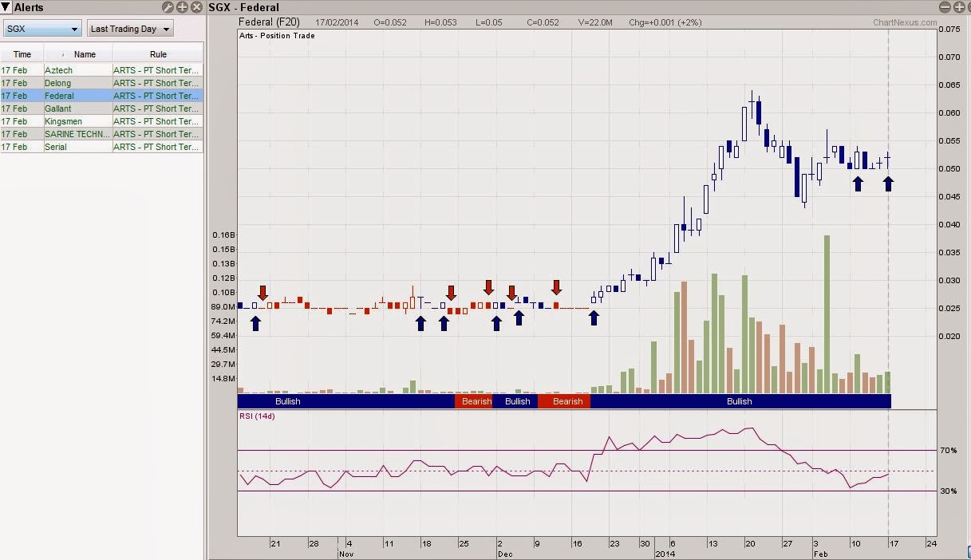This screenshot has width=971, height=560.
Task: Open Alerts settings via the wrench icon
Action: point(168,7)
